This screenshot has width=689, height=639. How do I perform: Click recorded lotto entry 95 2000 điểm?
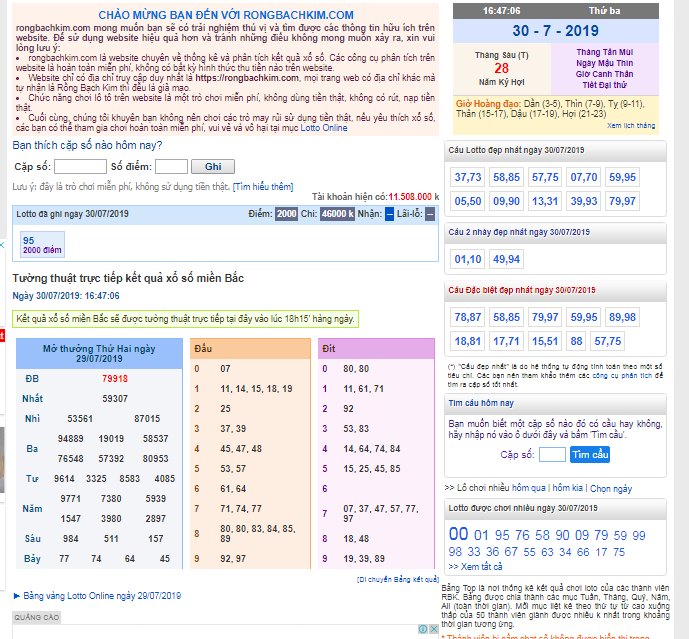42,244
